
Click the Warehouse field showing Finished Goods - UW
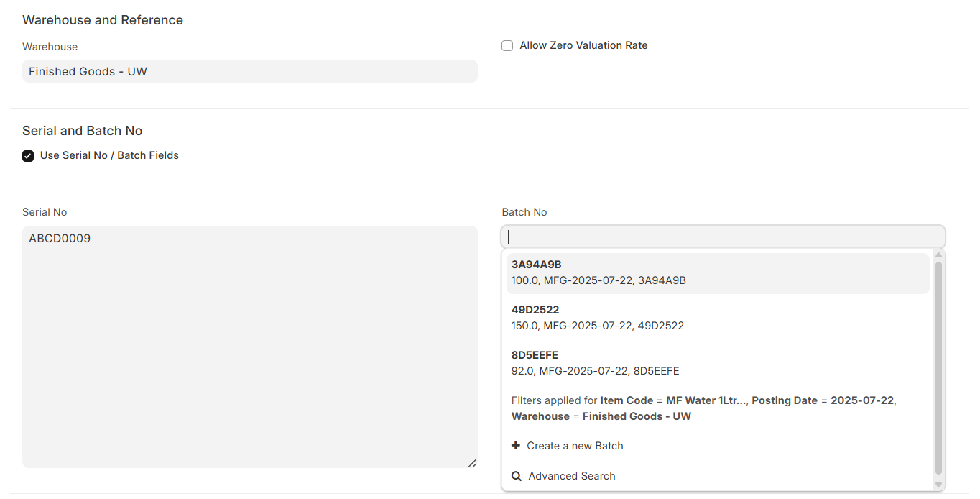pyautogui.click(x=249, y=72)
